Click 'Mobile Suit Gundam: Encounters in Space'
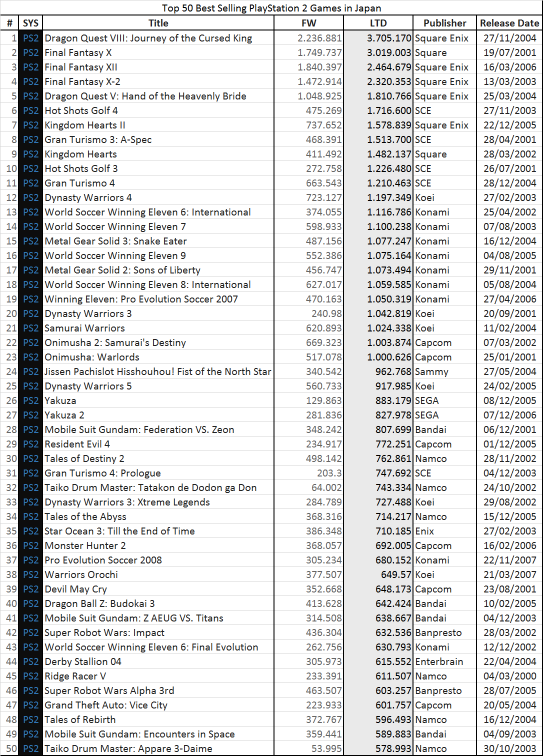The image size is (543, 756). tap(139, 734)
